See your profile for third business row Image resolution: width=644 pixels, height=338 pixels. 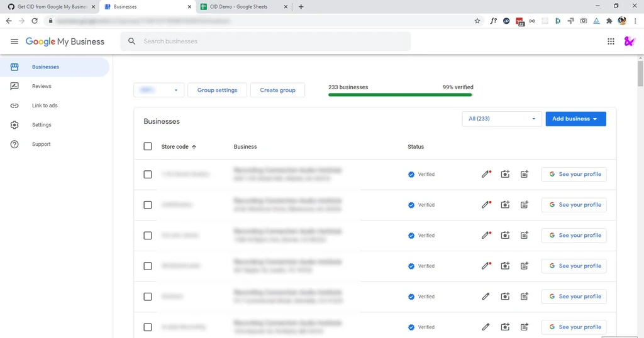574,235
